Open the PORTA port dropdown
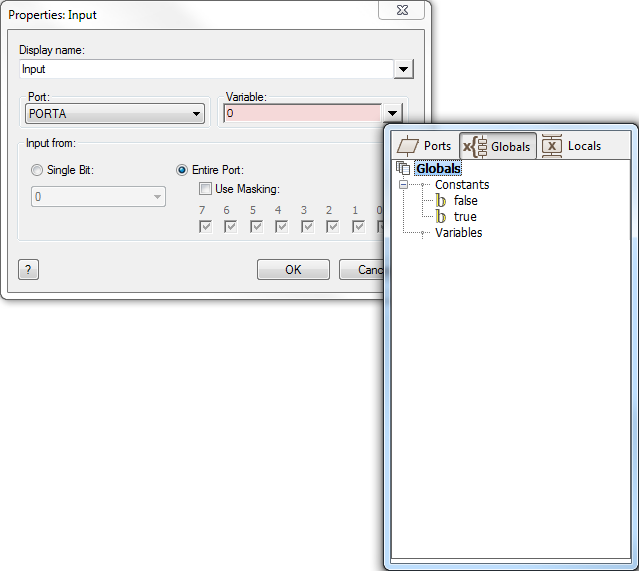Viewport: 639px width, 571px height. 115,113
